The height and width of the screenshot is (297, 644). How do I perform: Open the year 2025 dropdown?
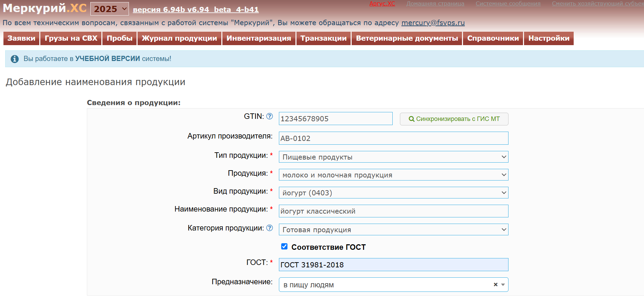109,9
